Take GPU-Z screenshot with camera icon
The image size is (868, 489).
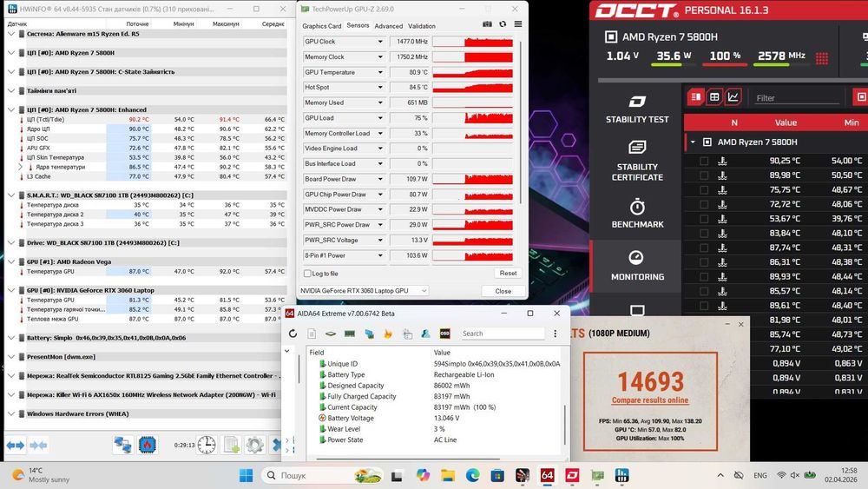487,23
